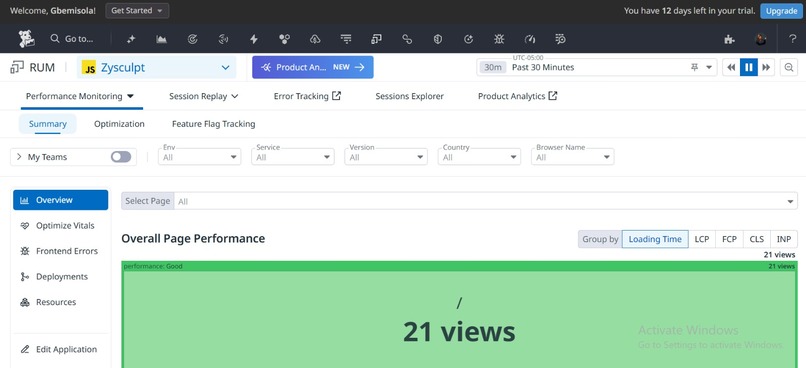Select Overview in the sidebar
The image size is (806, 368).
[61, 200]
